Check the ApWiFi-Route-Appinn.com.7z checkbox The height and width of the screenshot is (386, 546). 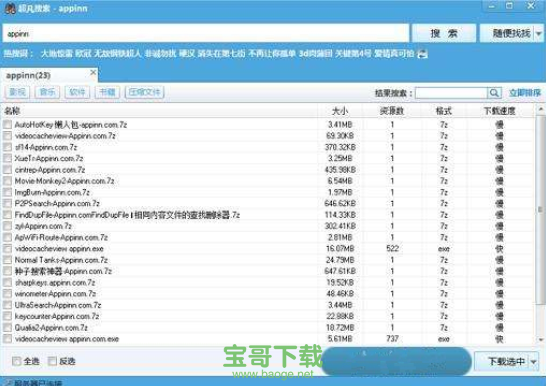7,237
